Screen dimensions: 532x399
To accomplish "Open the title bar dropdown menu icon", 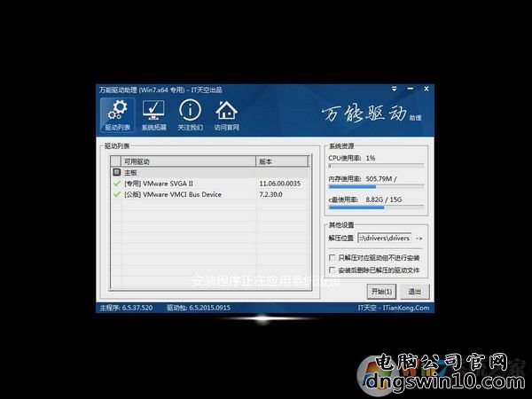I will [394, 89].
